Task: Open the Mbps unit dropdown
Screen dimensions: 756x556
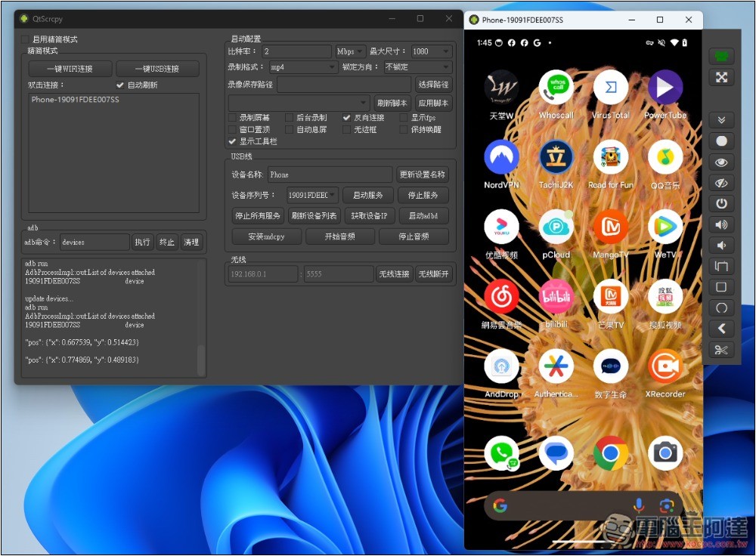Action: pos(350,51)
